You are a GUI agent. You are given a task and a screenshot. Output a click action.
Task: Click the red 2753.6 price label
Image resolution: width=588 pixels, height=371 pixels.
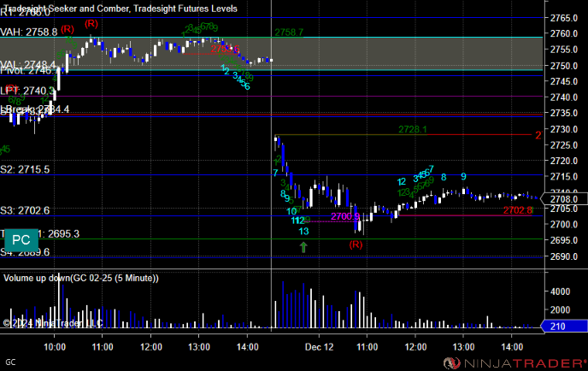pos(225,49)
